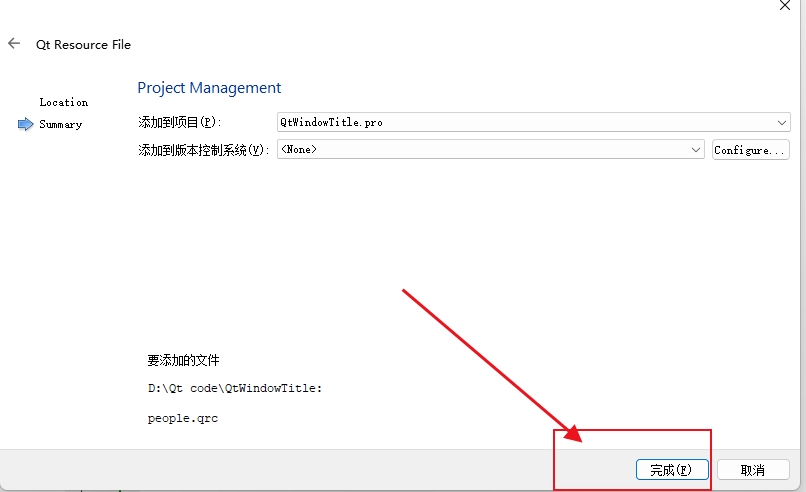Click the Summary step arrow icon
Image resolution: width=806 pixels, height=492 pixels.
pos(25,124)
